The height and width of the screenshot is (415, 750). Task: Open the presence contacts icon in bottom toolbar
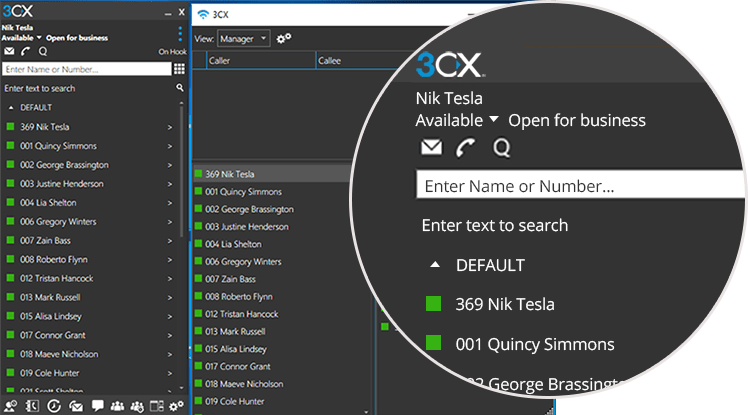pyautogui.click(x=11, y=406)
